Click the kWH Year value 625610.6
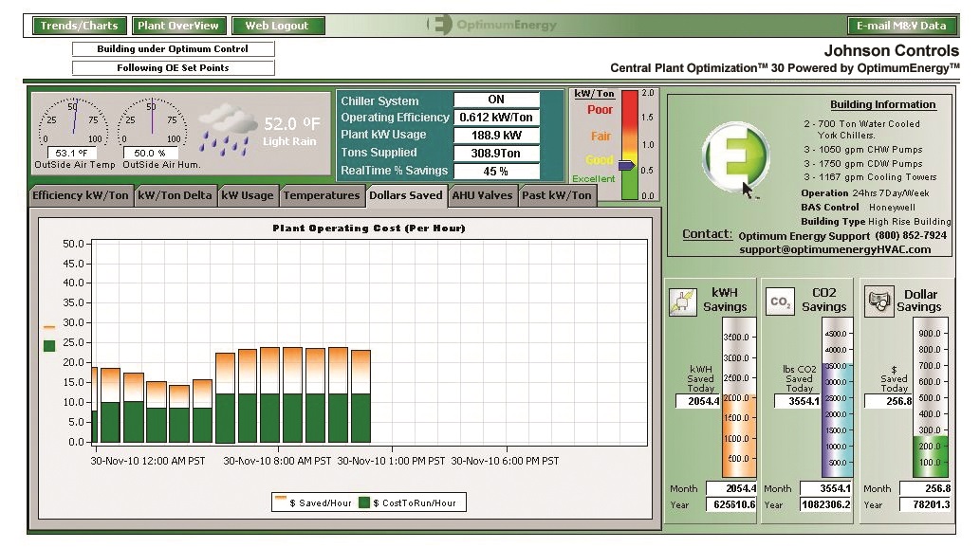 click(730, 504)
